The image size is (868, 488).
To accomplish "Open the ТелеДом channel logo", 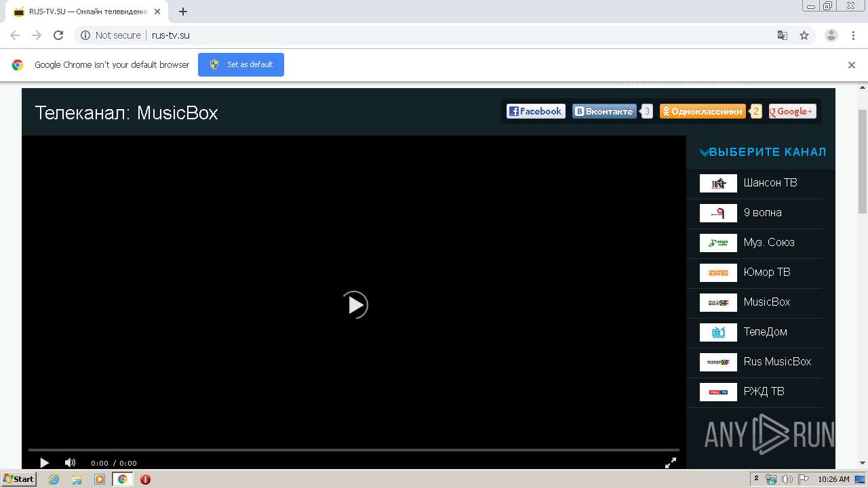I will pos(718,332).
